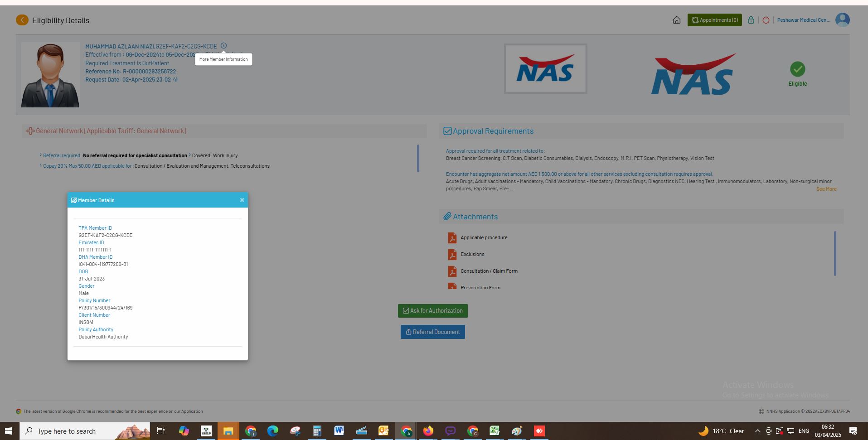Select the Client Number value INS041

click(x=86, y=322)
